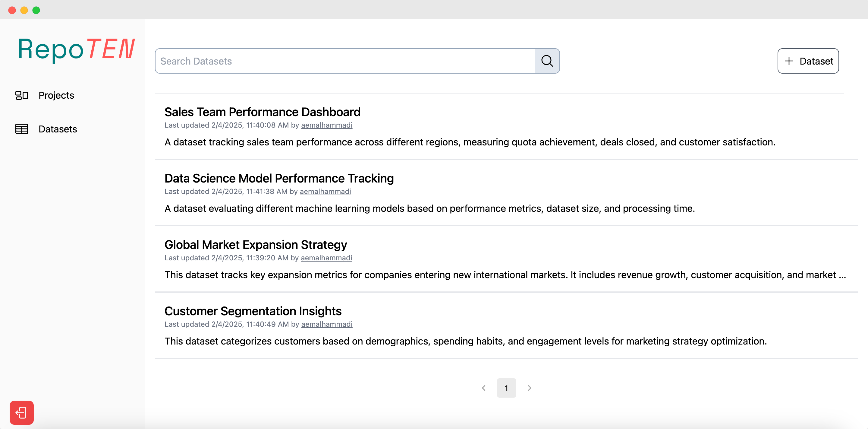Click the red logout icon button
This screenshot has height=429, width=868.
(22, 412)
